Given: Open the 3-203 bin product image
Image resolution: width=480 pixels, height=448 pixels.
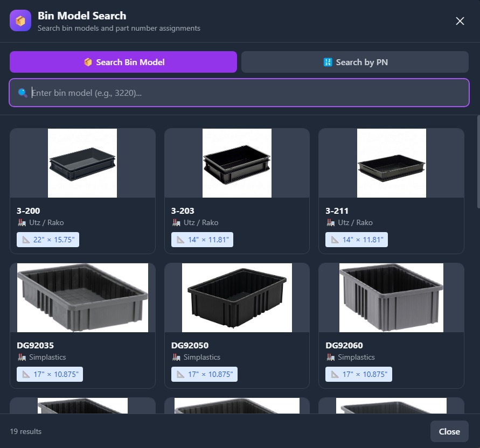Looking at the screenshot, I should click(x=237, y=163).
